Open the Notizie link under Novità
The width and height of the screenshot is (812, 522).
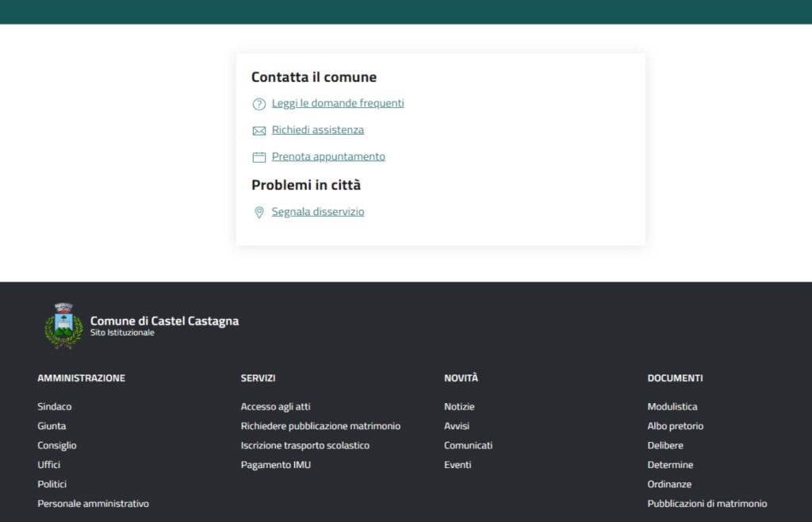click(459, 406)
